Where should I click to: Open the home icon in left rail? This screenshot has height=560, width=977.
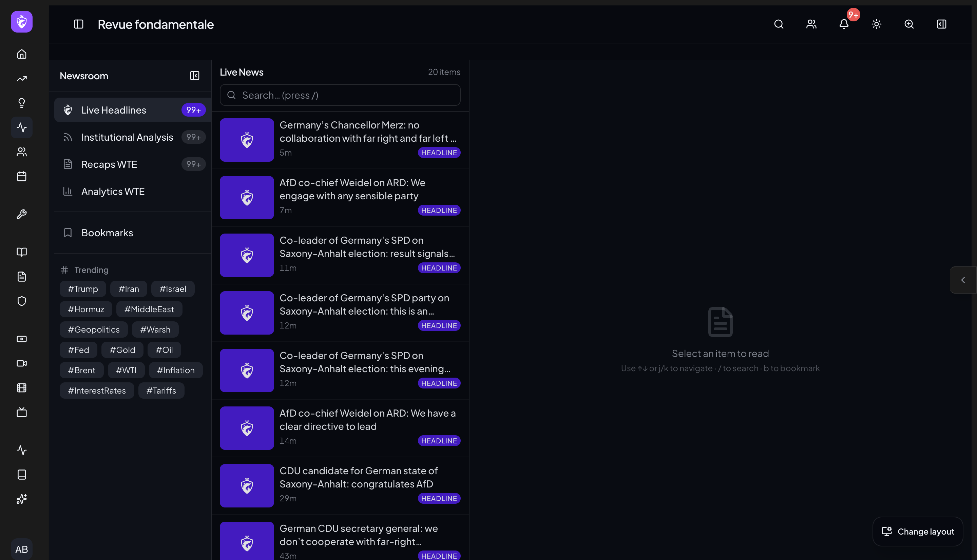(x=22, y=54)
